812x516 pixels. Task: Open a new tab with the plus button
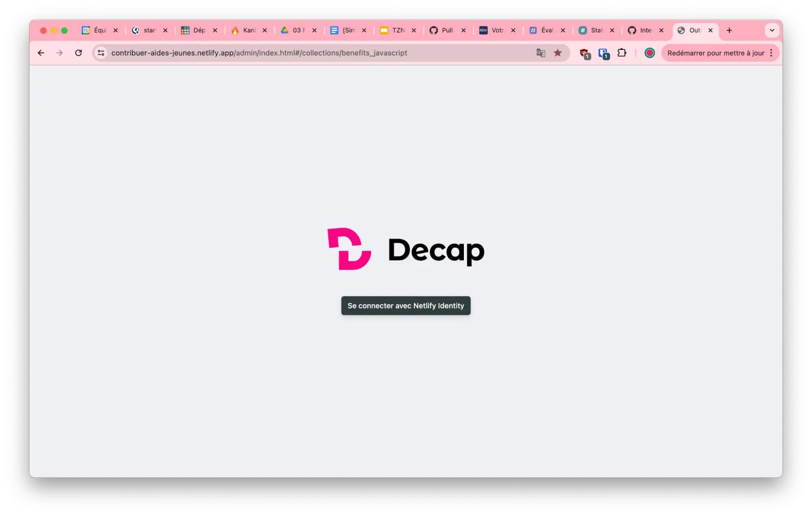tap(729, 30)
